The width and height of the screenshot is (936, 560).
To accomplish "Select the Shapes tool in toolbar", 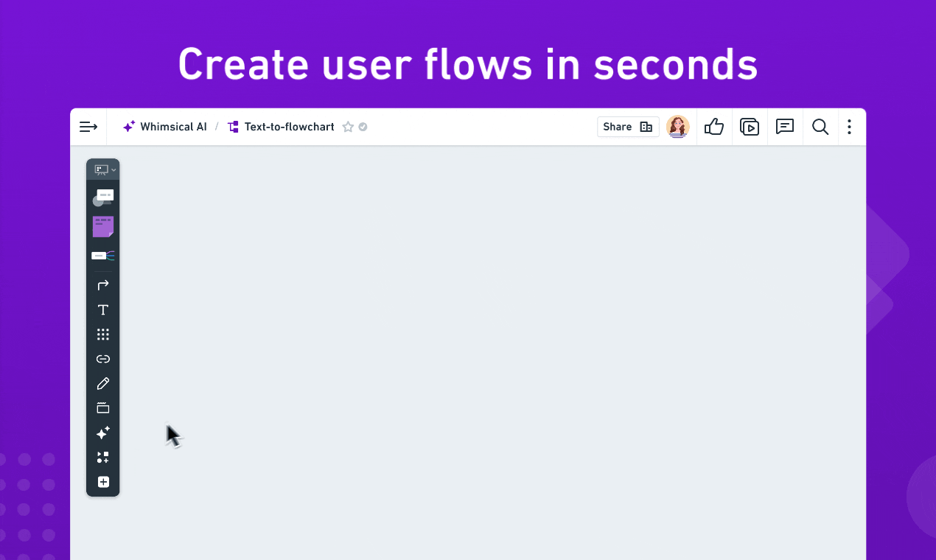I will pos(103,197).
